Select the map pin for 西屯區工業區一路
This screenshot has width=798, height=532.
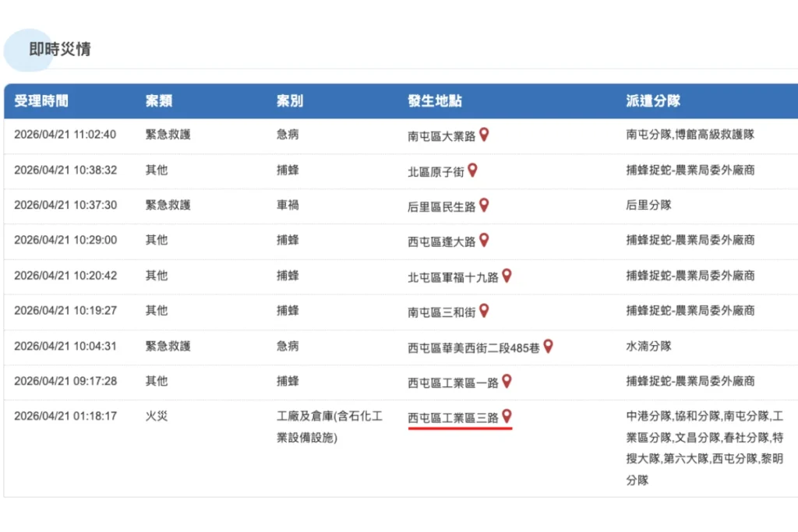coord(507,380)
